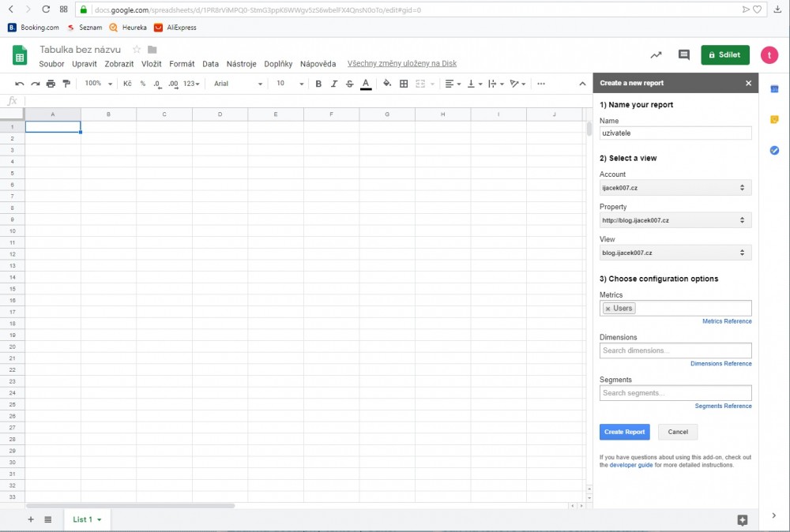The height and width of the screenshot is (532, 790).
Task: Expand the Account dropdown ijacek007.cz
Action: point(675,188)
